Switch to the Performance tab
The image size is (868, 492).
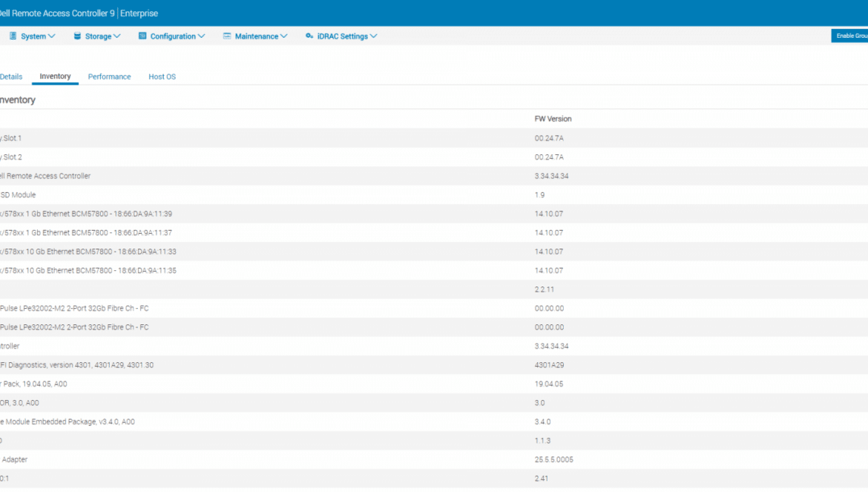point(109,76)
